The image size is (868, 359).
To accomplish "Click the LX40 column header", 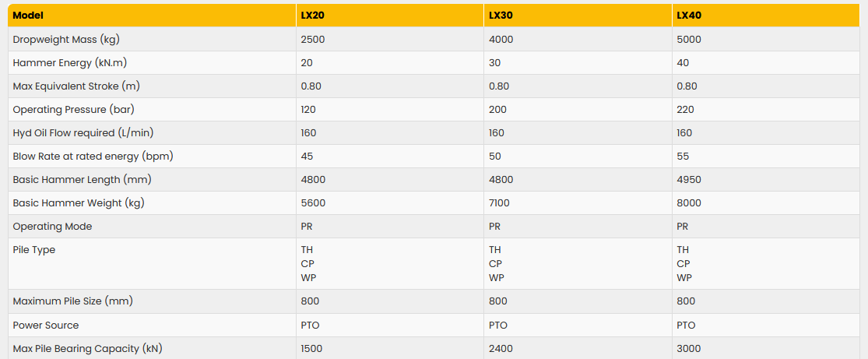I will [x=688, y=15].
